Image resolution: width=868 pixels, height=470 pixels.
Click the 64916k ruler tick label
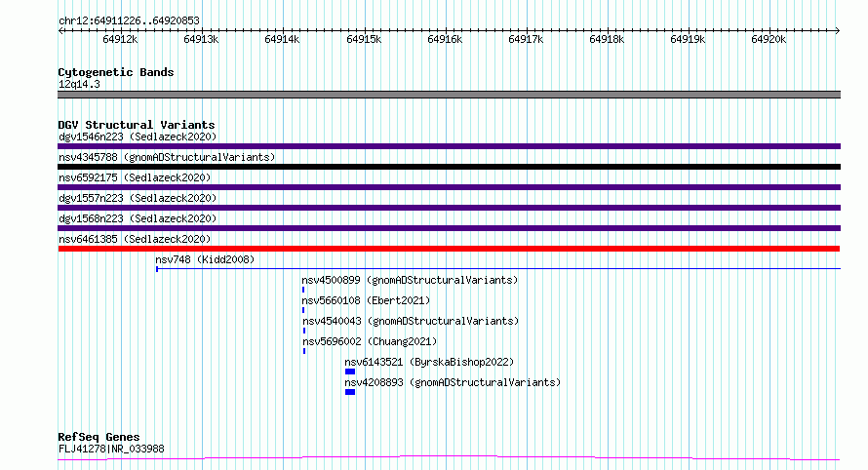pos(445,39)
